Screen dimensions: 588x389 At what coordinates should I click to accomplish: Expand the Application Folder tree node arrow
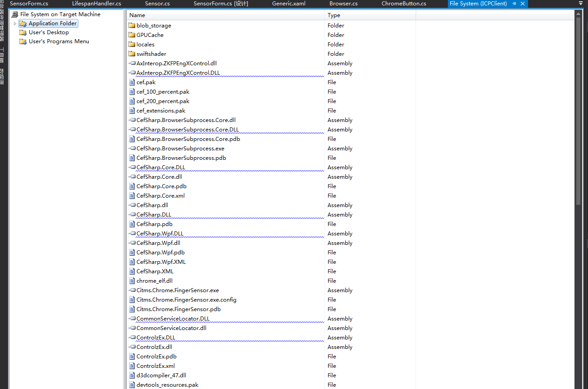click(15, 23)
